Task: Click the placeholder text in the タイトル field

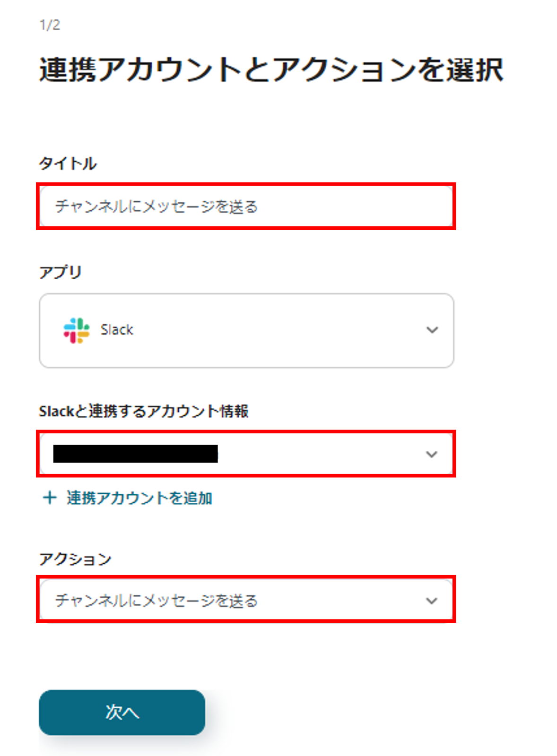Action: click(x=156, y=206)
